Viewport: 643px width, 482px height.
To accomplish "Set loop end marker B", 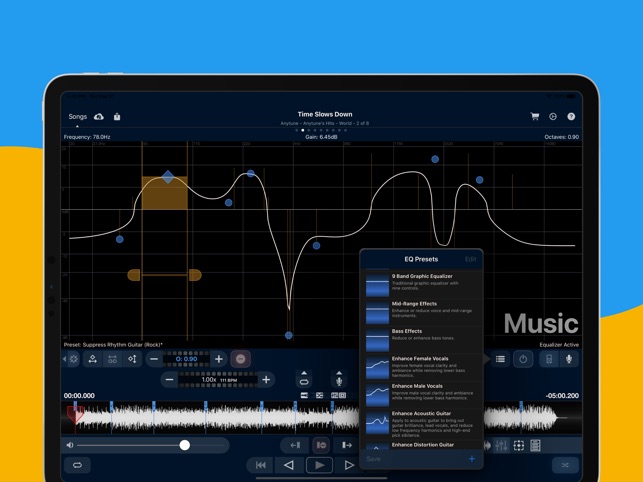I will pyautogui.click(x=347, y=445).
